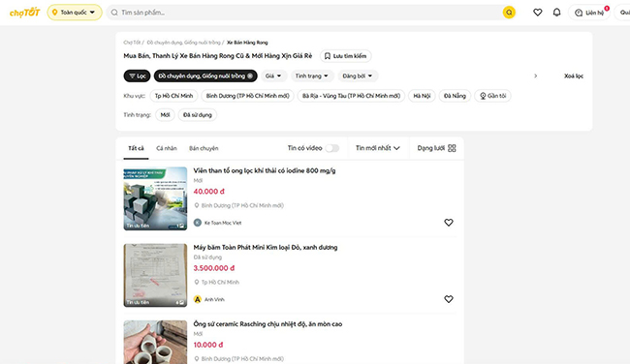
Task: Open the Tình trạng filter dropdown
Action: [x=312, y=76]
